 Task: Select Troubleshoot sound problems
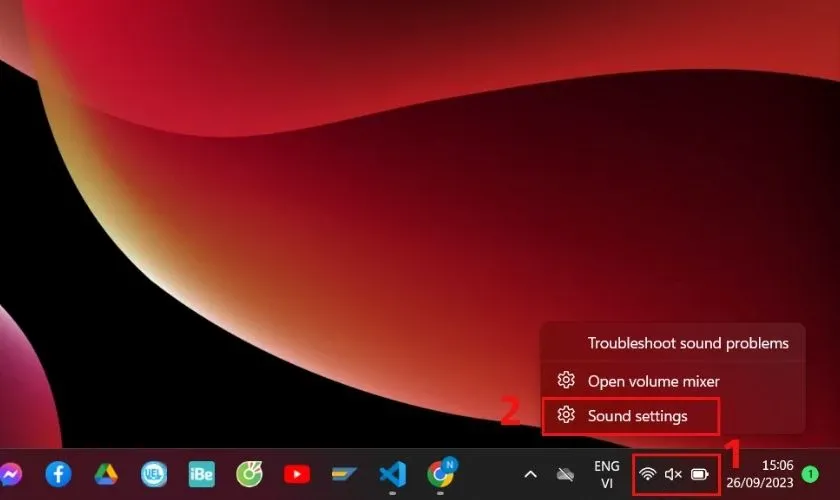tap(688, 343)
